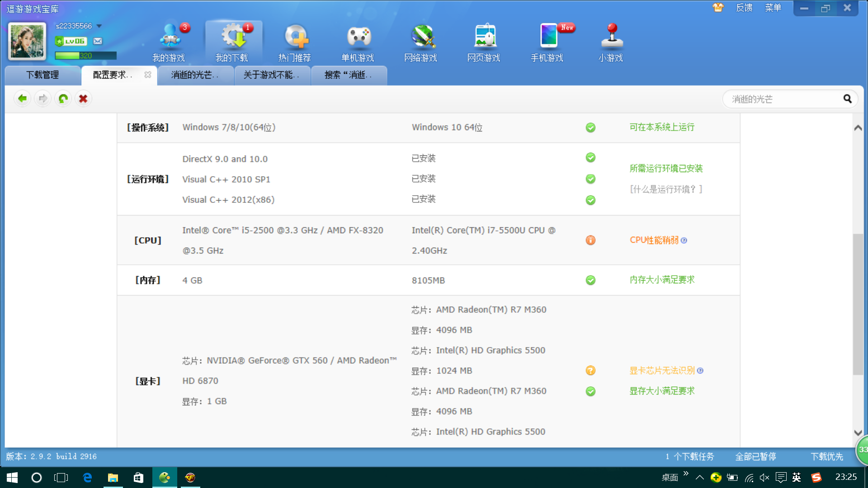Open 网页游戏 section
The width and height of the screenshot is (868, 488).
pyautogui.click(x=484, y=43)
